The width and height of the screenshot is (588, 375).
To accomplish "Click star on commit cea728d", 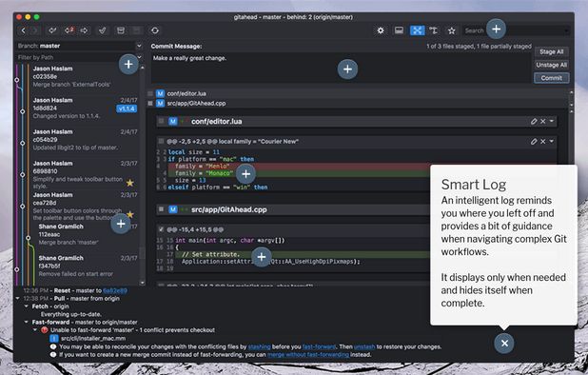I will [129, 214].
